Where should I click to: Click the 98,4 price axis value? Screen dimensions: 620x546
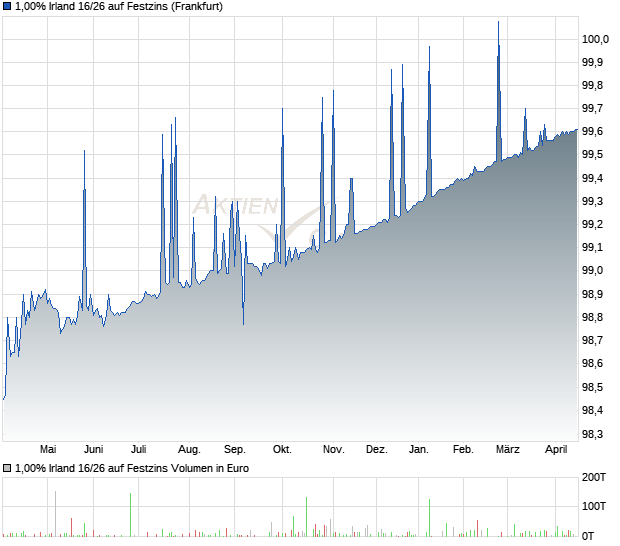593,410
